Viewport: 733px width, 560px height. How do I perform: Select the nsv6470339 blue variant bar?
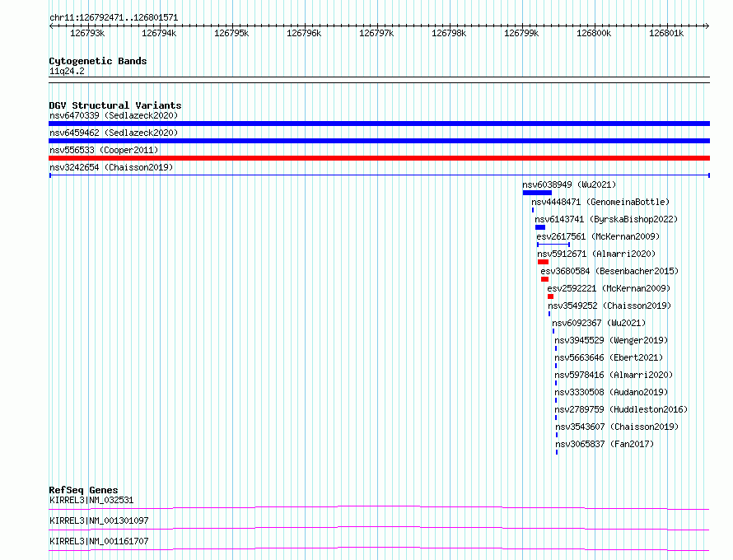click(379, 124)
